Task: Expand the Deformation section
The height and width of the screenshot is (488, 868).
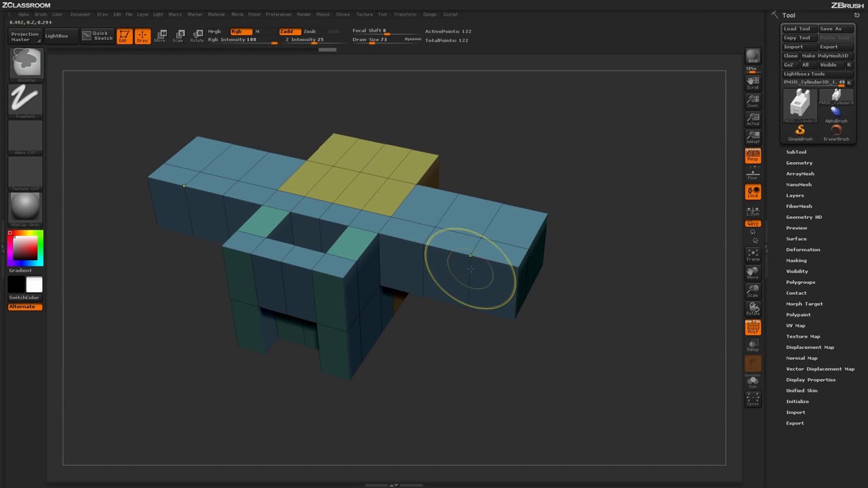Action: click(803, 249)
